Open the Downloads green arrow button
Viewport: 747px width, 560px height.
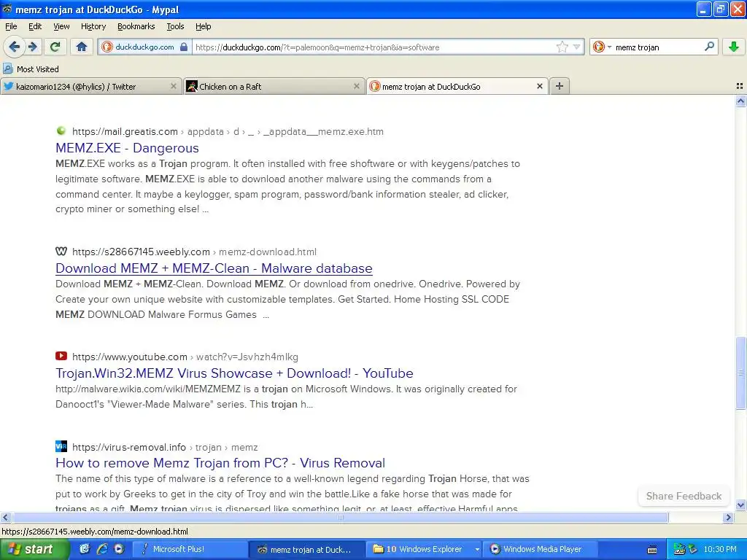(x=734, y=47)
